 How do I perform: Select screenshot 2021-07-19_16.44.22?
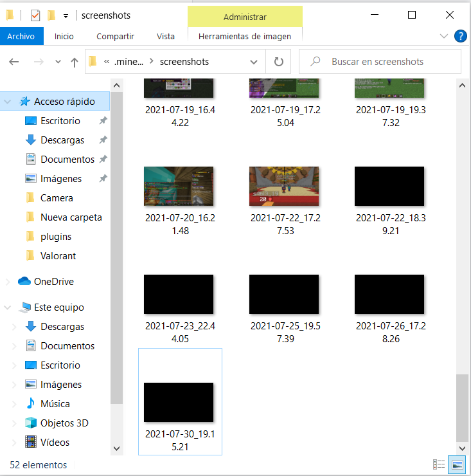click(x=180, y=103)
